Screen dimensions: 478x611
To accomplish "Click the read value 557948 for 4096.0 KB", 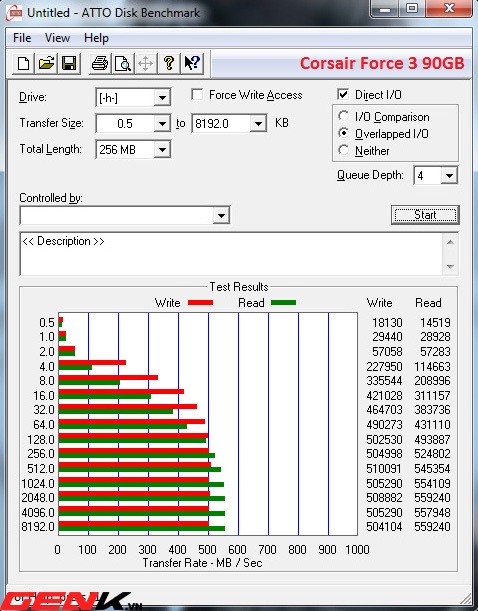I will (x=432, y=512).
